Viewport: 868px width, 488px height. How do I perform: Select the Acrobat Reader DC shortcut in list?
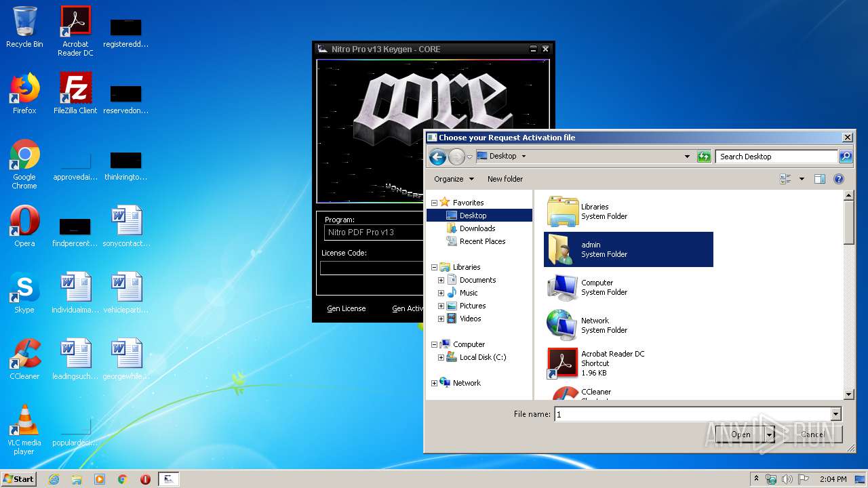coord(629,363)
